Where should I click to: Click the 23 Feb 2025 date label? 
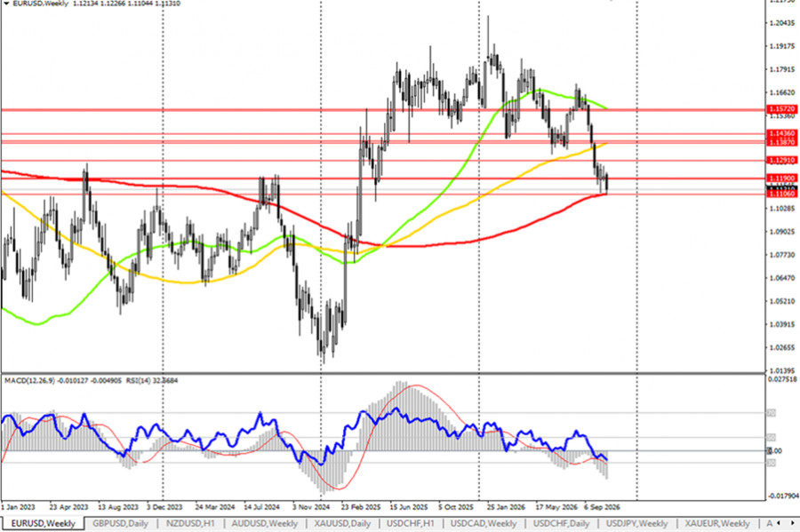pos(361,507)
